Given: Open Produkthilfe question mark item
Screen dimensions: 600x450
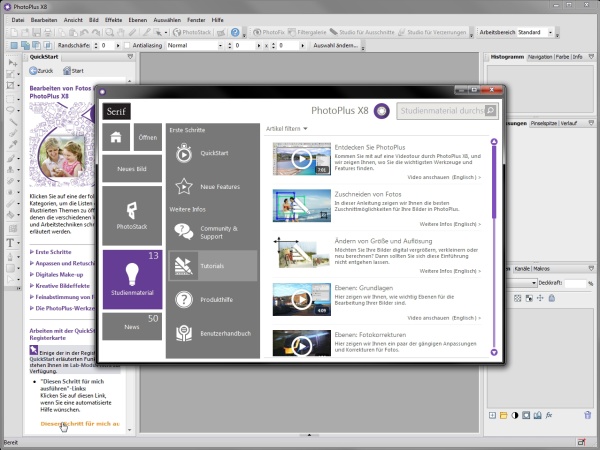Looking at the screenshot, I should click(x=212, y=299).
